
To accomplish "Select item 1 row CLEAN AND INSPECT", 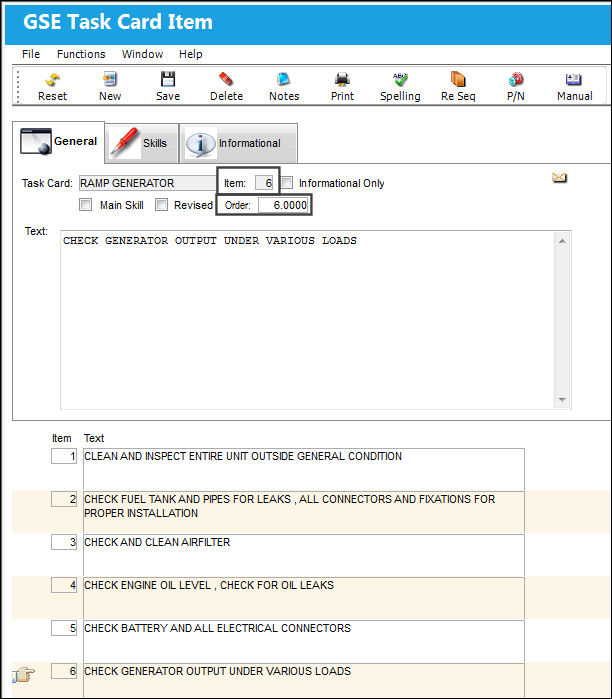I will 304,469.
